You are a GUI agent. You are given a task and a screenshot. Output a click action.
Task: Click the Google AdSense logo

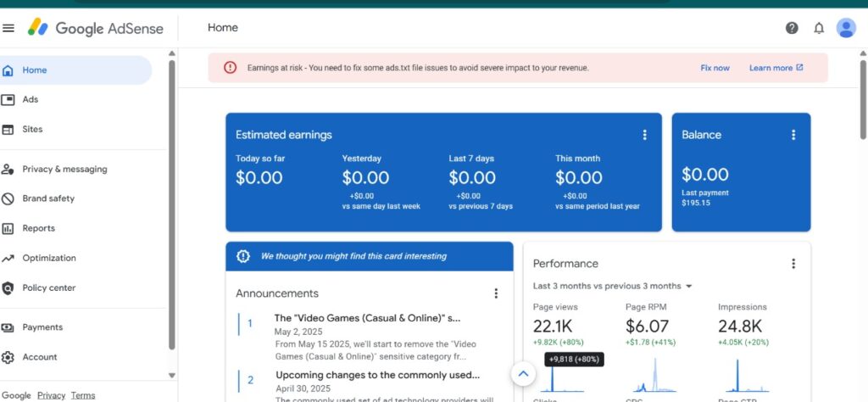point(96,28)
